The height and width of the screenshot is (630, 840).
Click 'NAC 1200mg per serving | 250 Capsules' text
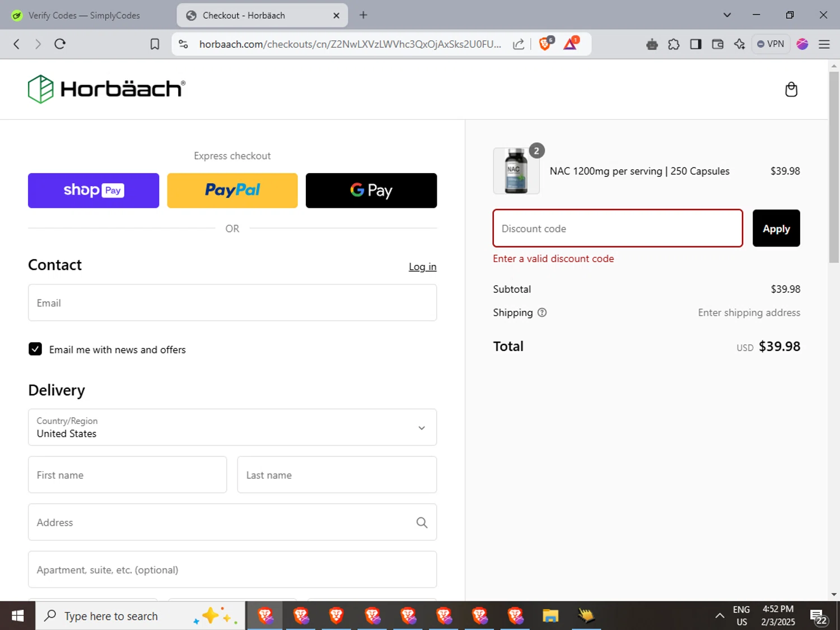click(x=640, y=171)
